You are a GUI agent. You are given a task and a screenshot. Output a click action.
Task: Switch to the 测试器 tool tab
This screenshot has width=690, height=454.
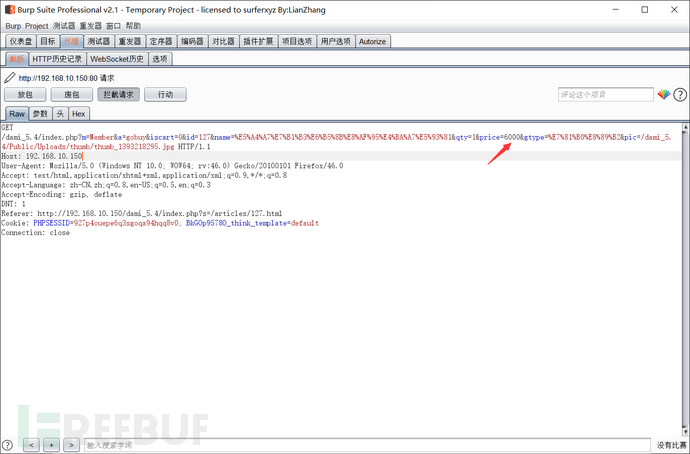point(99,41)
